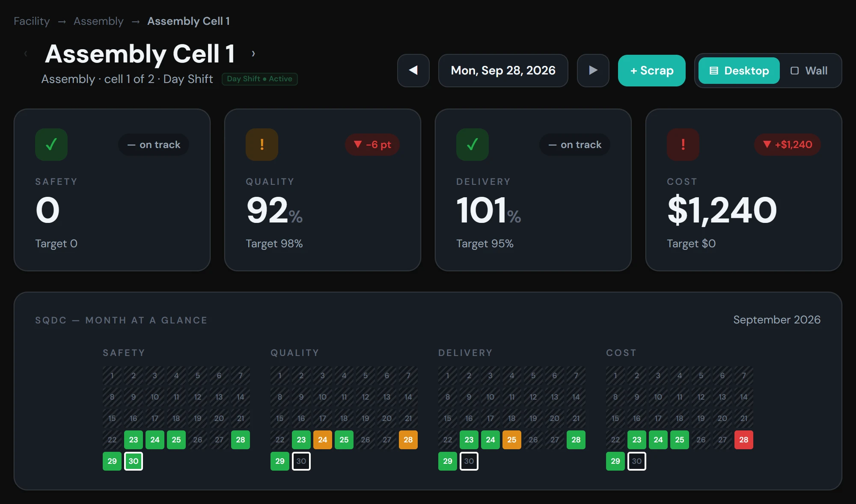Click the Safety card's on track badge
Screen dimensions: 856x504
tap(154, 145)
